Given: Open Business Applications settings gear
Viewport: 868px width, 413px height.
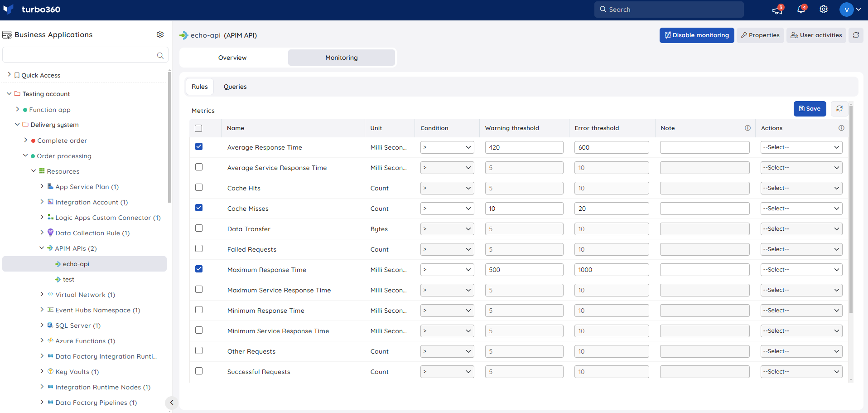Looking at the screenshot, I should click(160, 34).
